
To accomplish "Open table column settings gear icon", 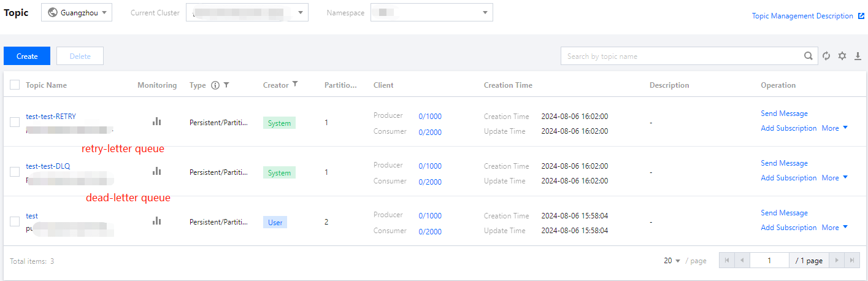I will 842,56.
